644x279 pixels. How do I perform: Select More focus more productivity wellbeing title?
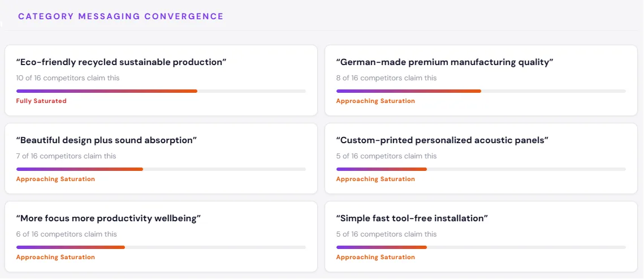tap(109, 218)
